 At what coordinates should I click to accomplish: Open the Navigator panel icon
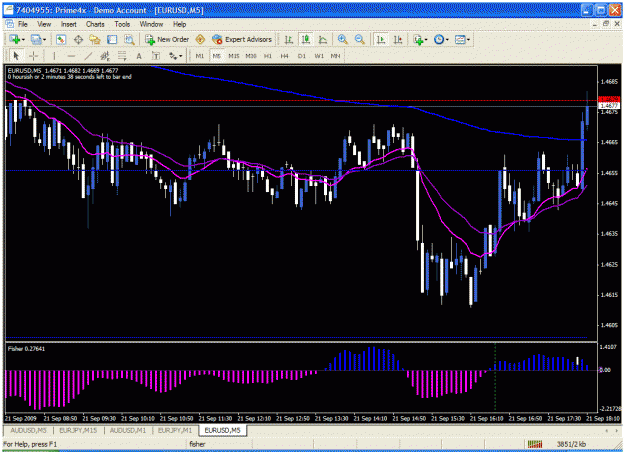95,39
